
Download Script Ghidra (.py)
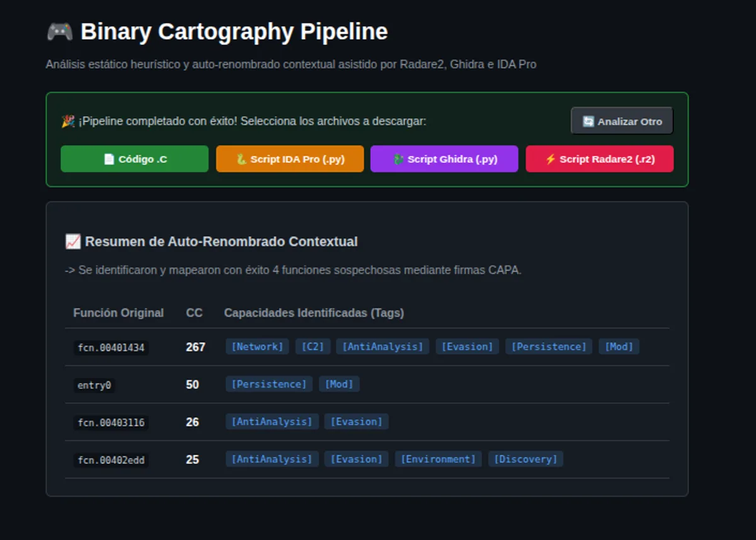click(444, 159)
